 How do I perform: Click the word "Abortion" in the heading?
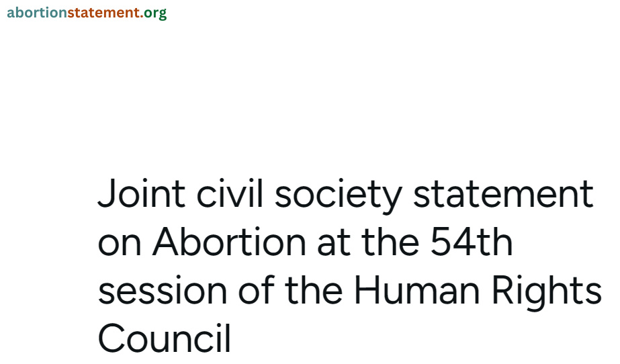tap(229, 242)
